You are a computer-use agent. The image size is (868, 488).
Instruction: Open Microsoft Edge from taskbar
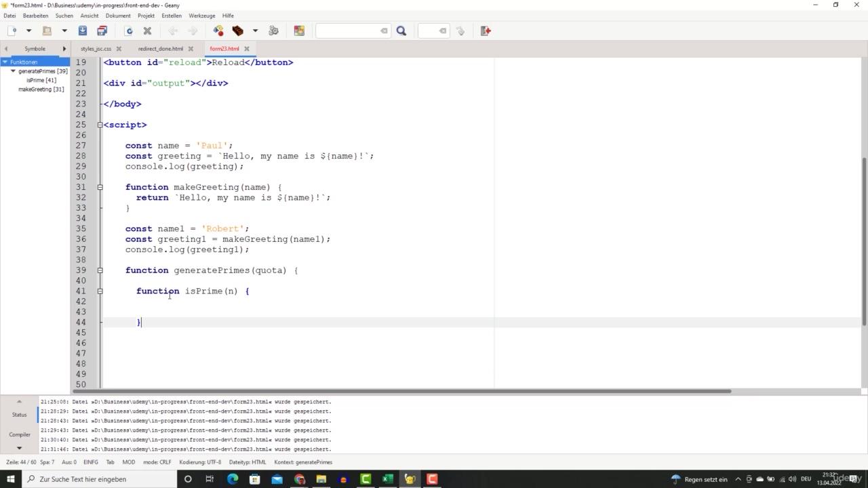click(x=233, y=479)
